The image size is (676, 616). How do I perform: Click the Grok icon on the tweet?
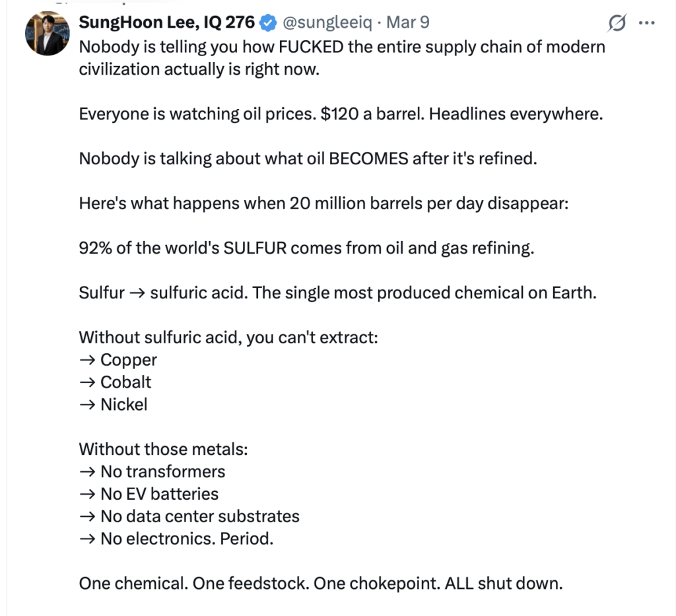(x=616, y=24)
